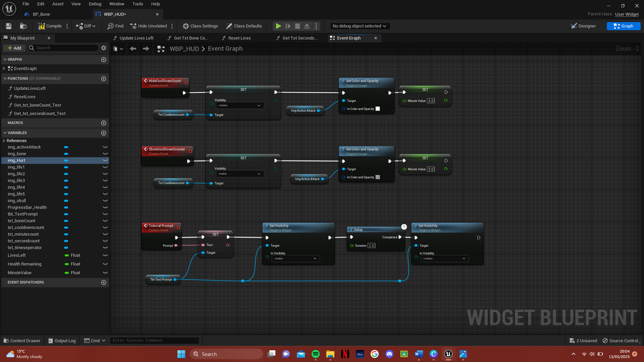Add a new variable with plus icon
The width and height of the screenshot is (644, 362).
103,133
